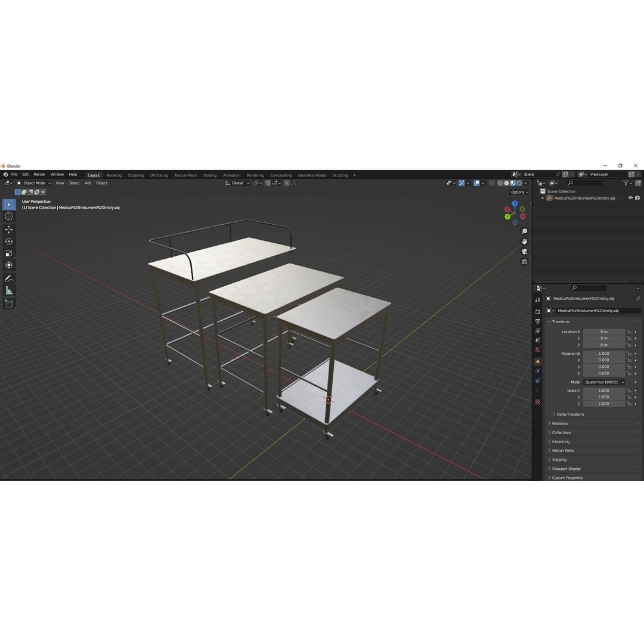Toggle proportional editing in header

click(x=287, y=183)
